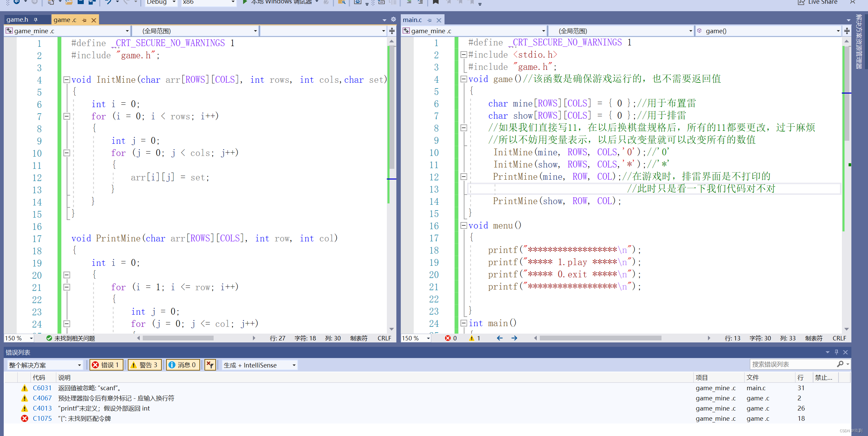Go to previous issue with left arrow
The image size is (868, 436).
click(499, 338)
